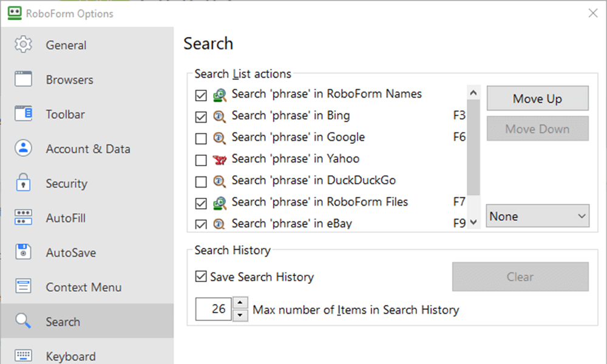607x364 pixels.
Task: Click the RoboForm logo in title bar
Action: click(x=15, y=13)
